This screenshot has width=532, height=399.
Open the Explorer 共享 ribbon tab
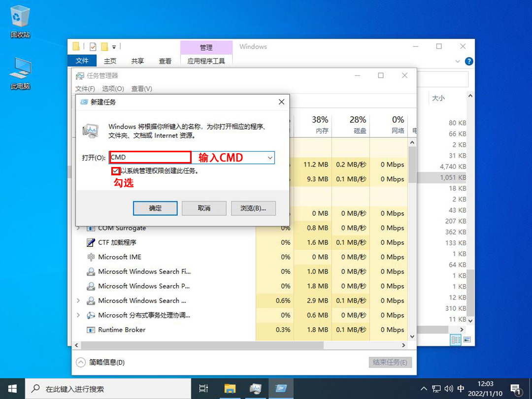tap(137, 61)
